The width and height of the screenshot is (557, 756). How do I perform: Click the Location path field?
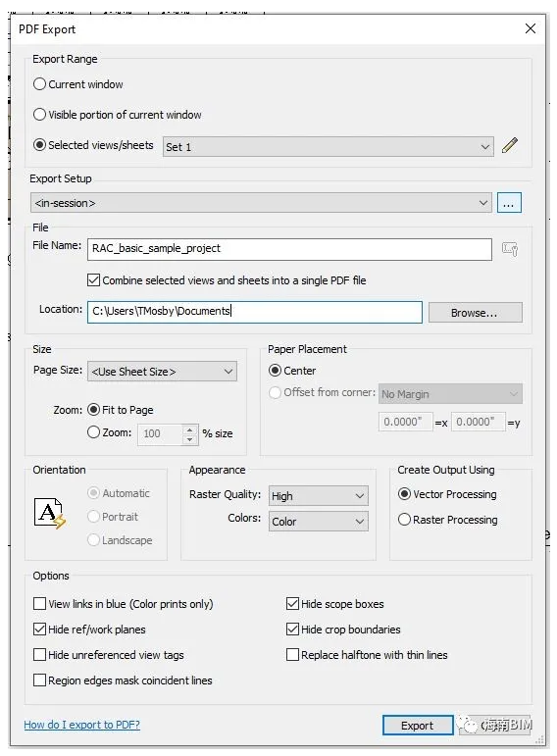[255, 312]
